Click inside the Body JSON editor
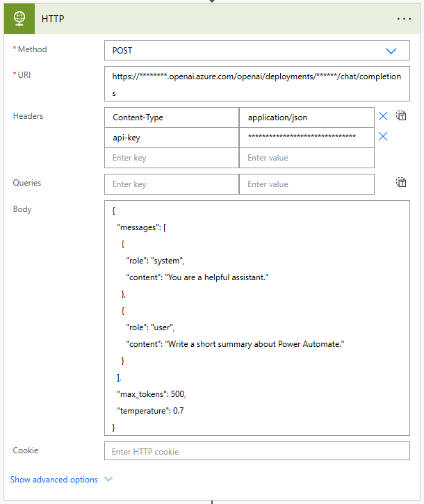This screenshot has width=424, height=504. [x=256, y=318]
